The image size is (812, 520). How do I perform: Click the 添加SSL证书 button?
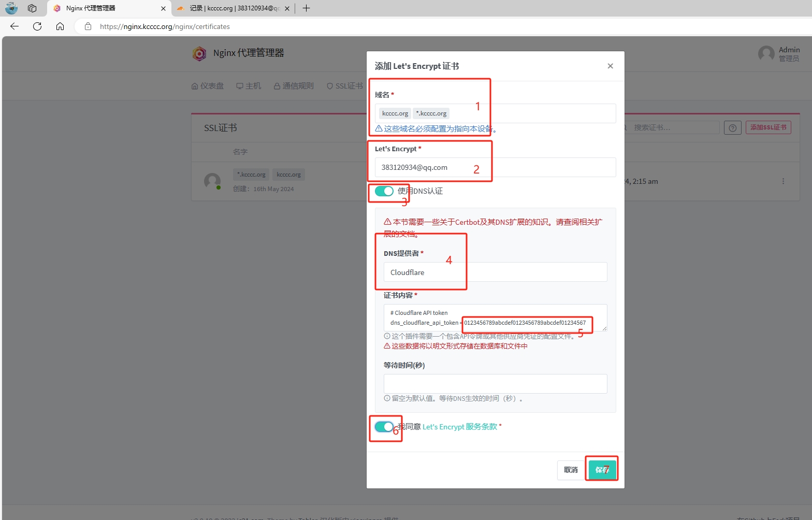(768, 127)
